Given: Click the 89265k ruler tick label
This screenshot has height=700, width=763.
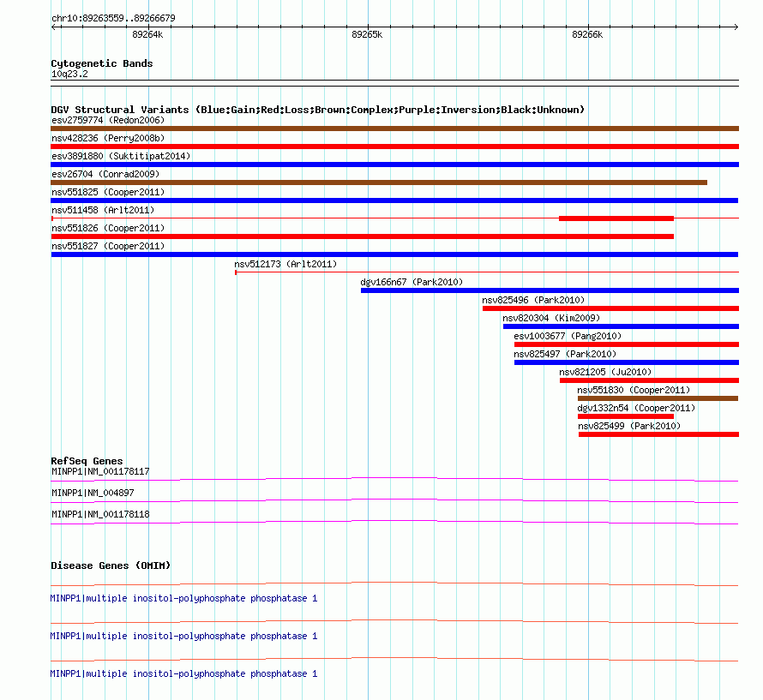Looking at the screenshot, I should pos(367,34).
